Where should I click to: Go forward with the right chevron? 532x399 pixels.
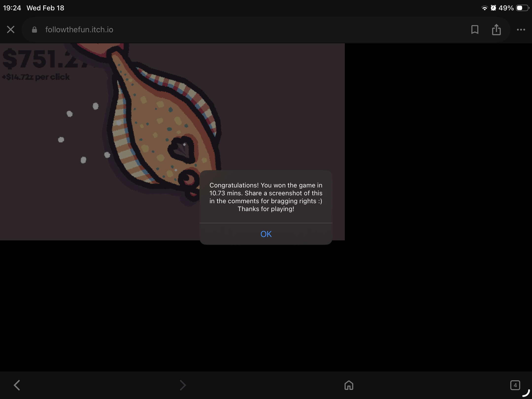[183, 385]
